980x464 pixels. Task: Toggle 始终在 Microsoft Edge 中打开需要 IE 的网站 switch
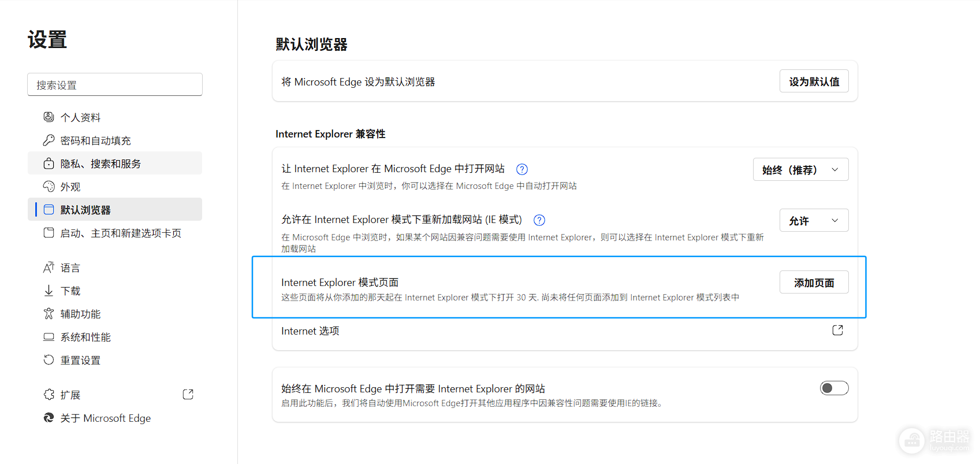coord(834,388)
